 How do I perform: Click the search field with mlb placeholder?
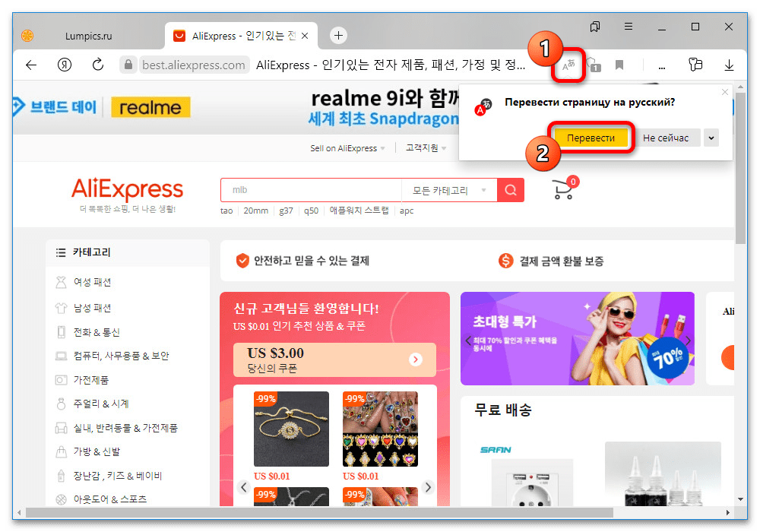click(311, 190)
